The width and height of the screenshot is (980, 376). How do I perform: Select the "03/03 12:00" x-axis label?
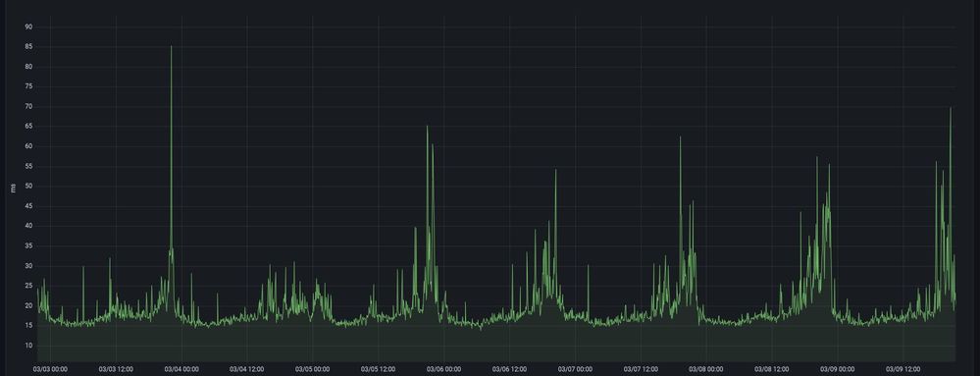[117, 370]
